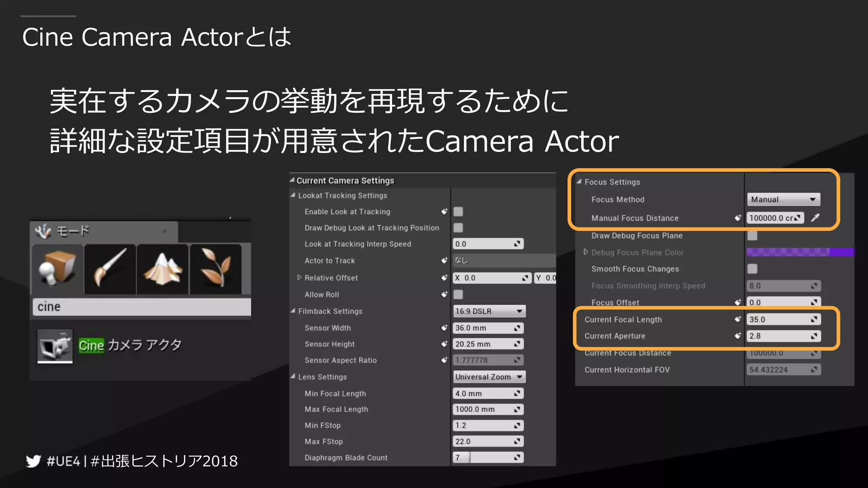
Task: Select the Paint brush mode icon
Action: [110, 269]
